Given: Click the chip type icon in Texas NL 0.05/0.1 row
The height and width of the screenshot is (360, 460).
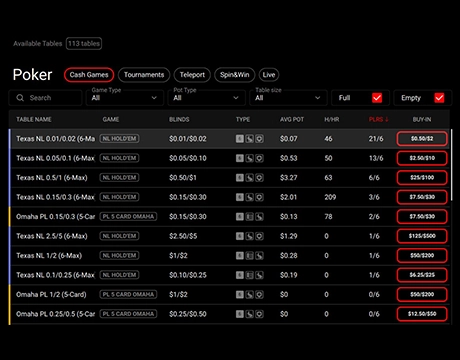Looking at the screenshot, I should (259, 158).
